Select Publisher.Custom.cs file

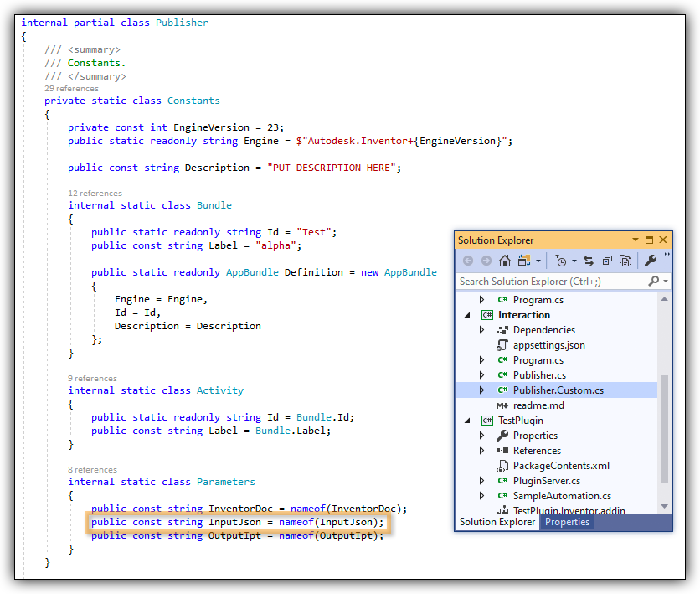(x=558, y=390)
